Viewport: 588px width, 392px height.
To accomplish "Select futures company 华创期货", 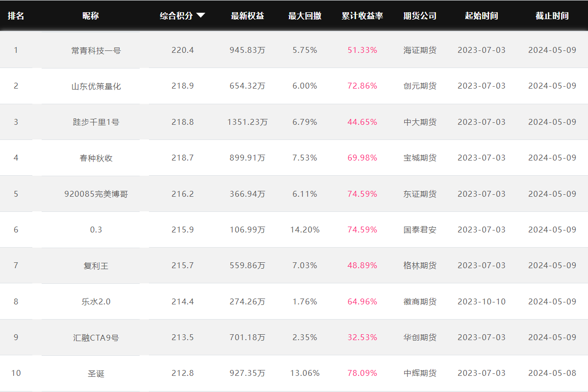I will click(x=420, y=337).
